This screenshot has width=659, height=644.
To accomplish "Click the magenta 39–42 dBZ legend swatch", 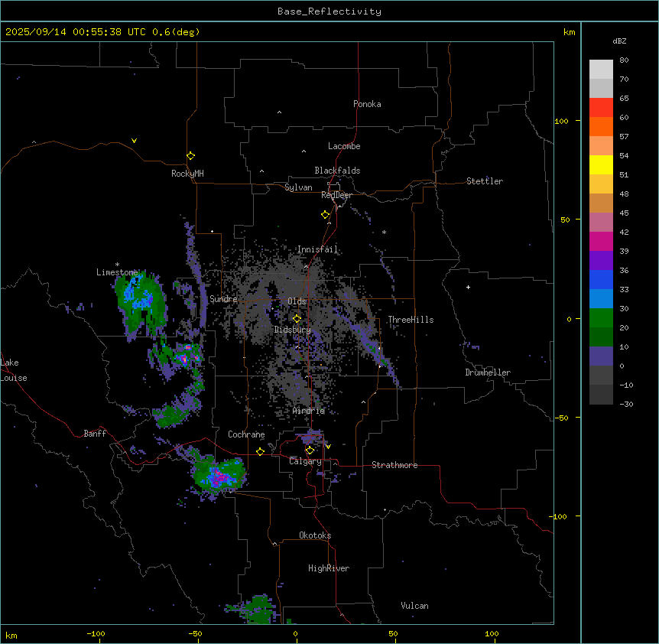I will coord(601,241).
